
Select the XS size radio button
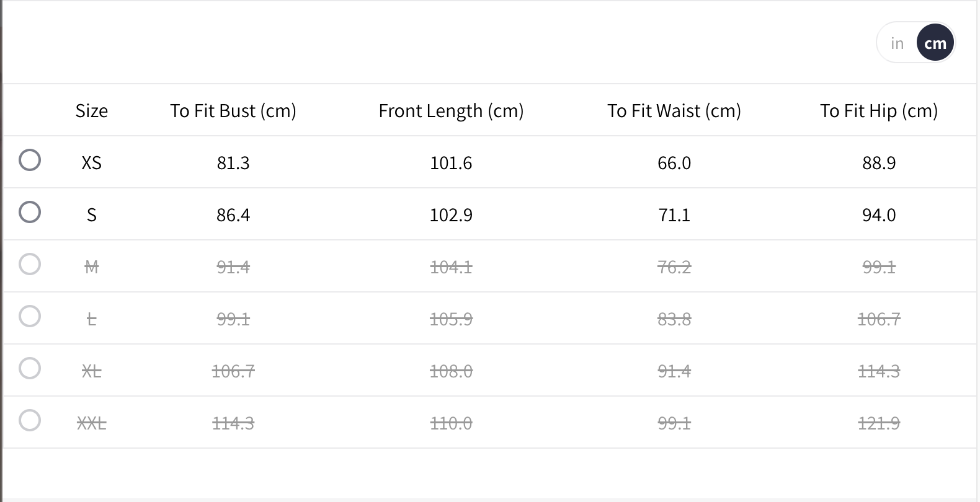[x=30, y=160]
